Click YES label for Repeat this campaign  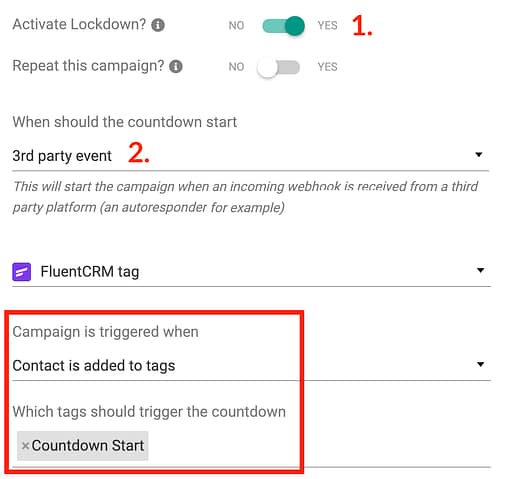pyautogui.click(x=327, y=67)
